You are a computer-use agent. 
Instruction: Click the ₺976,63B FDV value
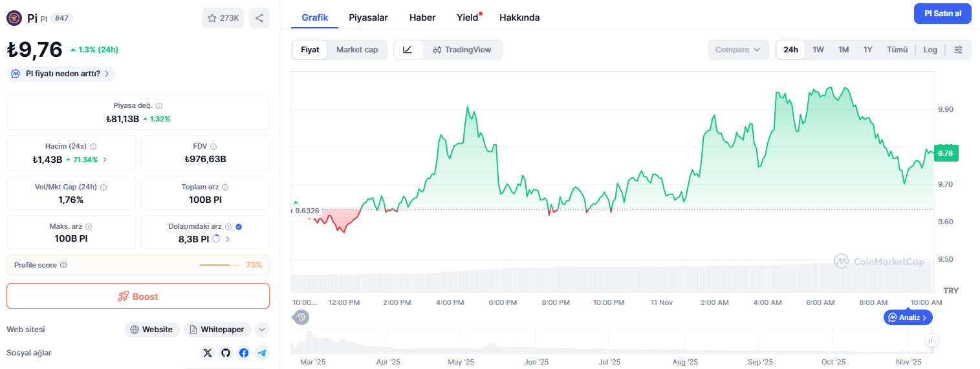[205, 160]
